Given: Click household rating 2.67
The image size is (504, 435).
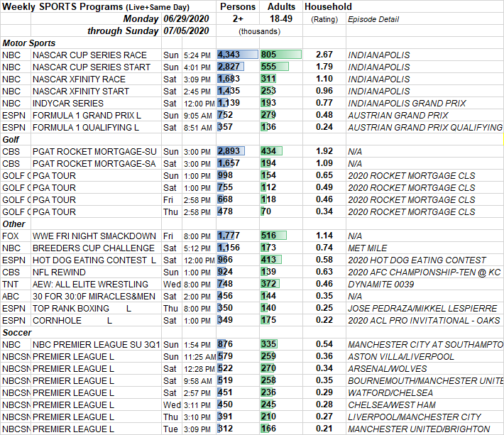Looking at the screenshot, I should coord(324,55).
